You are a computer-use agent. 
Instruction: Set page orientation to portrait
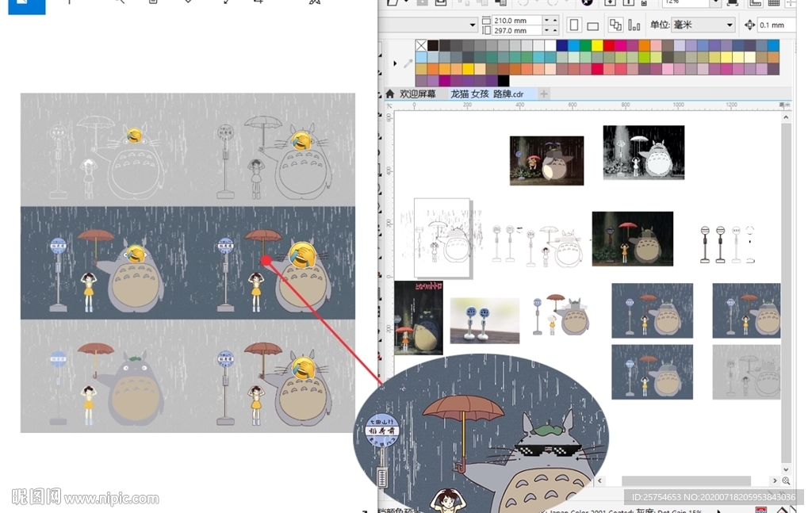[574, 25]
